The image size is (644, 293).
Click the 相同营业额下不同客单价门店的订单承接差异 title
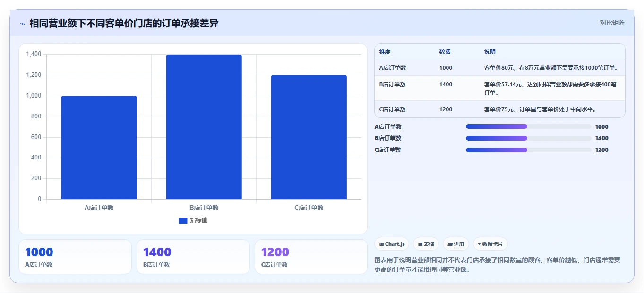click(x=124, y=23)
